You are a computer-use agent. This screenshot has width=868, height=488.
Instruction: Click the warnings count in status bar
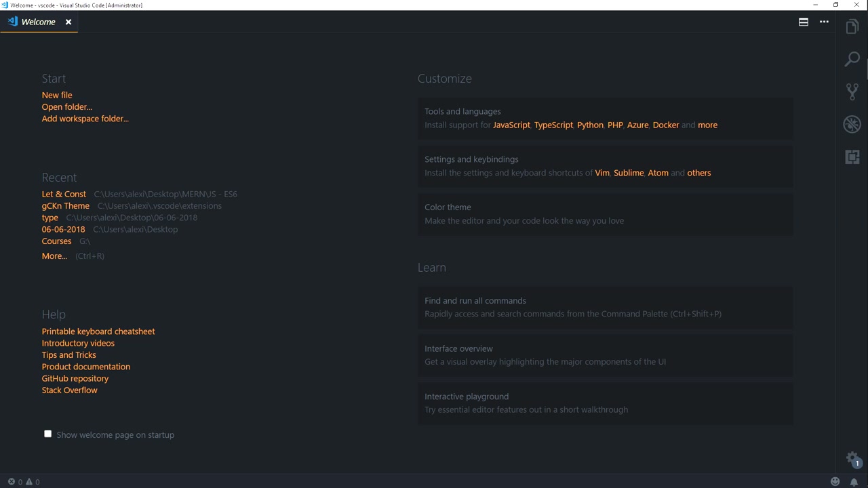pyautogui.click(x=33, y=482)
